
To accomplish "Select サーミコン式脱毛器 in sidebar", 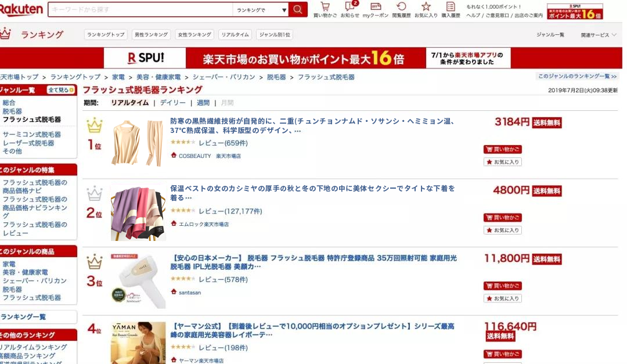I will click(32, 135).
